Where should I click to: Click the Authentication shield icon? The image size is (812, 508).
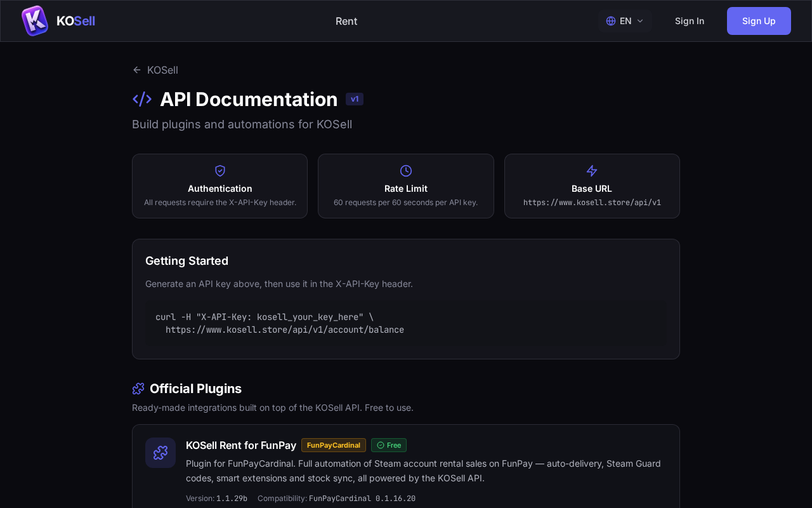[x=220, y=171]
